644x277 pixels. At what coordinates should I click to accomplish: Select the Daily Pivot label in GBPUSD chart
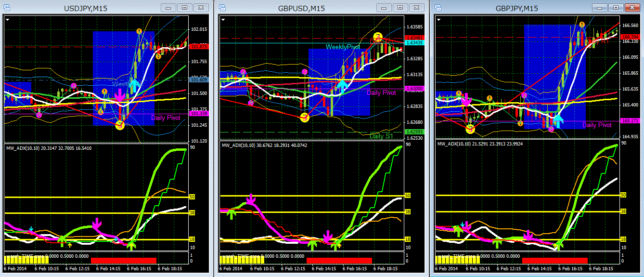pyautogui.click(x=381, y=92)
